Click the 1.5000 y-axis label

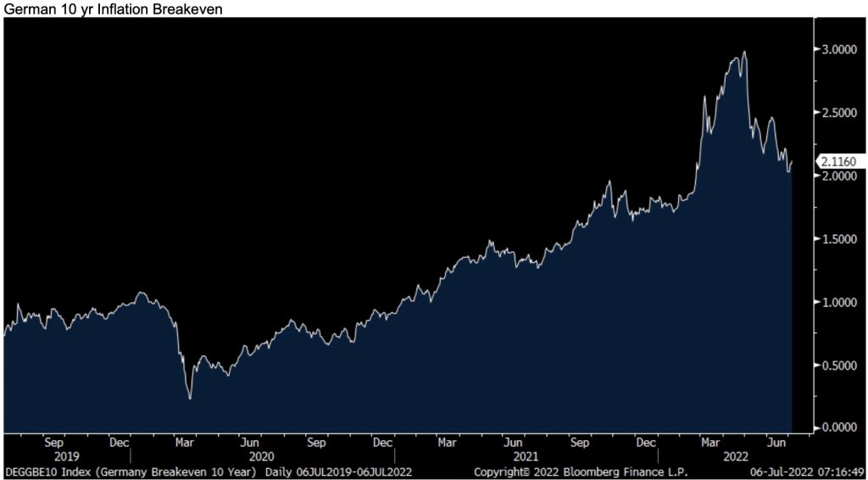click(837, 239)
